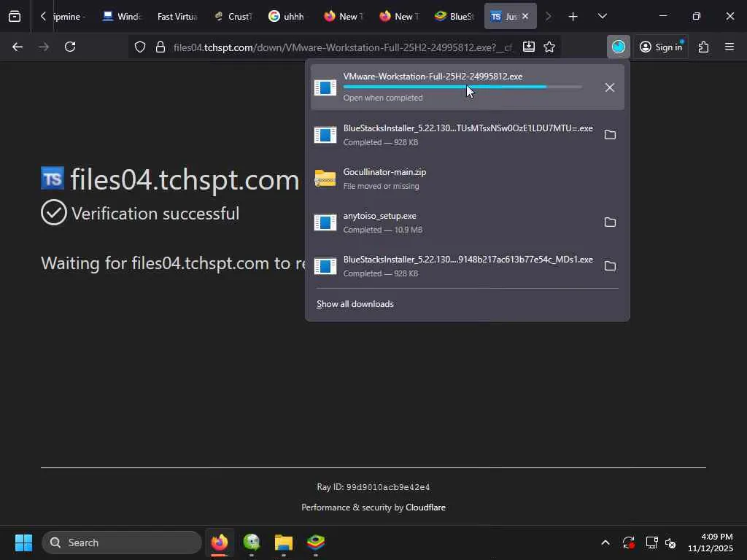Open the extensions puzzle icon
Screen dimensions: 747x560
pyautogui.click(x=704, y=47)
